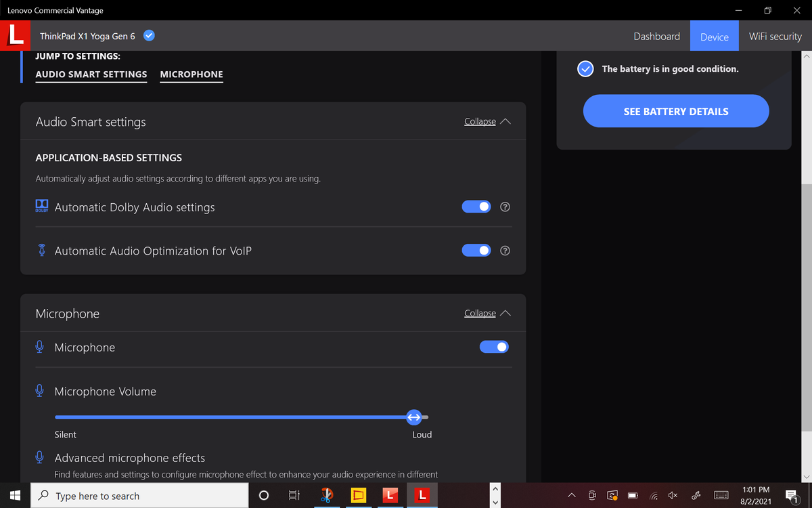This screenshot has height=508, width=812.
Task: Click the Advanced microphone effects heading
Action: tap(130, 458)
